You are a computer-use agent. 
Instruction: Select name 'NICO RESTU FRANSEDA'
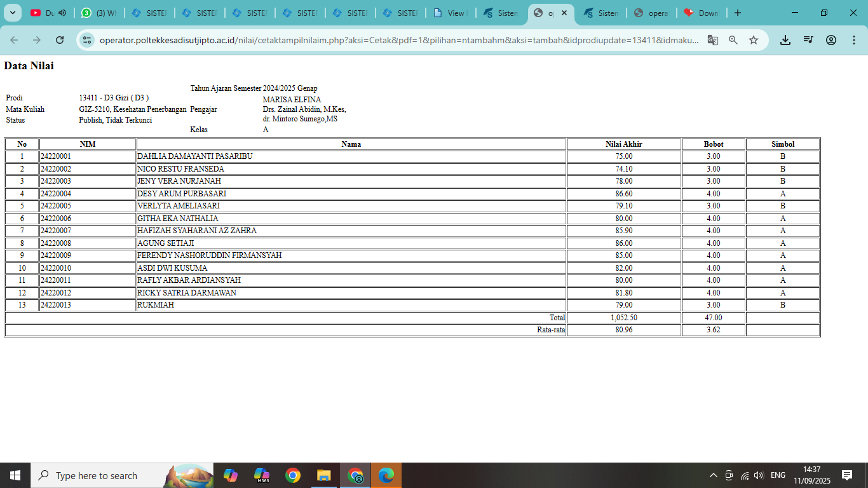click(x=180, y=169)
